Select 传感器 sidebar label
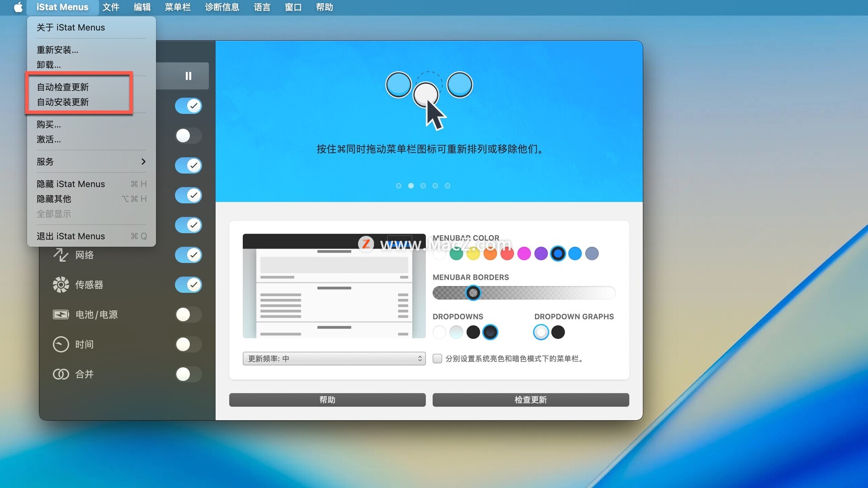Screen dimensions: 868x488 click(89, 285)
